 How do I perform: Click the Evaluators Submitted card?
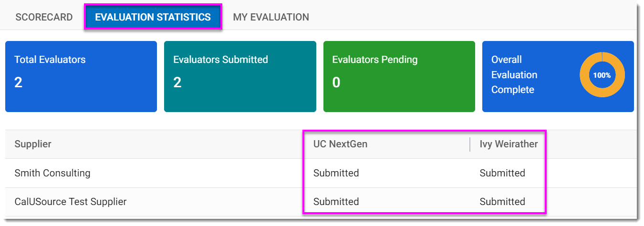pyautogui.click(x=240, y=76)
